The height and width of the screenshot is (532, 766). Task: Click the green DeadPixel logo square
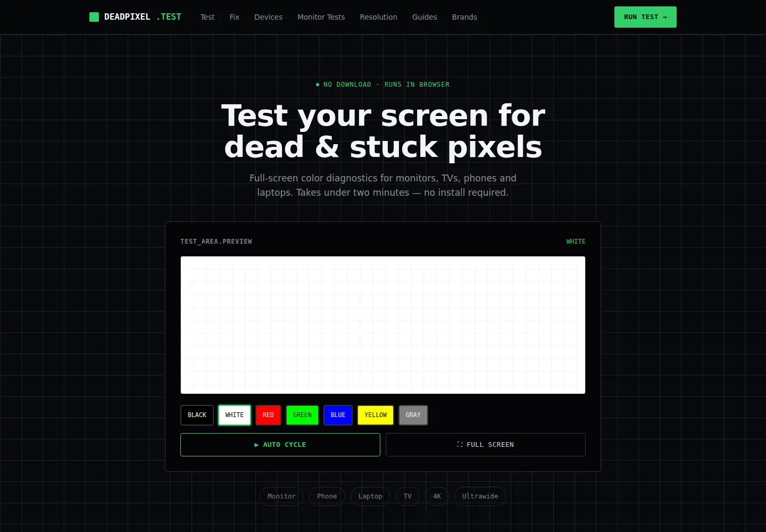94,17
